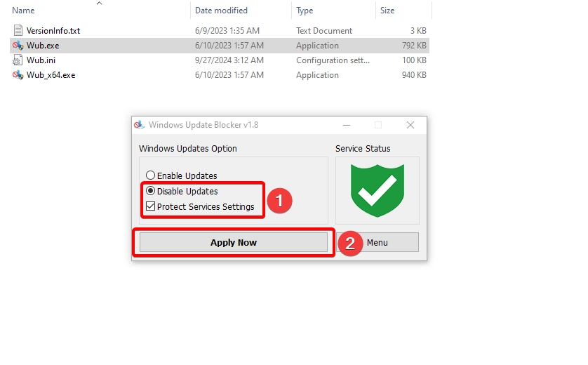Minimize the Windows Update Blocker window
Image resolution: width=588 pixels, height=365 pixels.
pyautogui.click(x=347, y=125)
